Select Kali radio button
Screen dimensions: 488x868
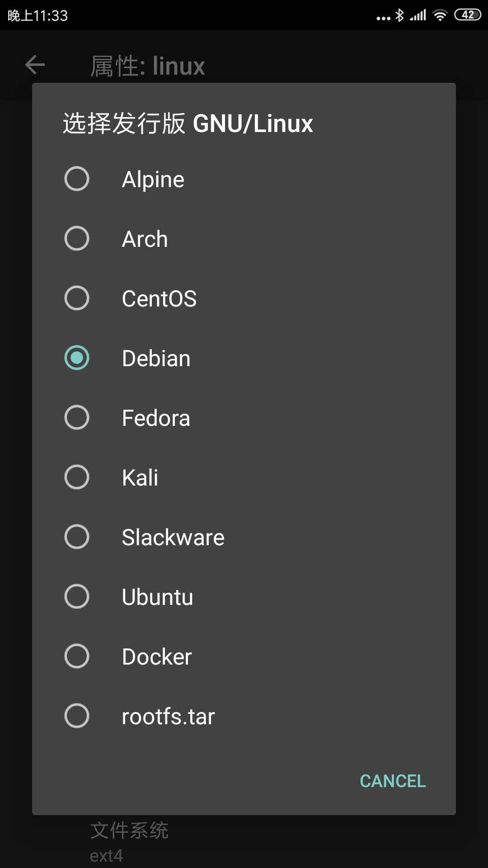(77, 477)
